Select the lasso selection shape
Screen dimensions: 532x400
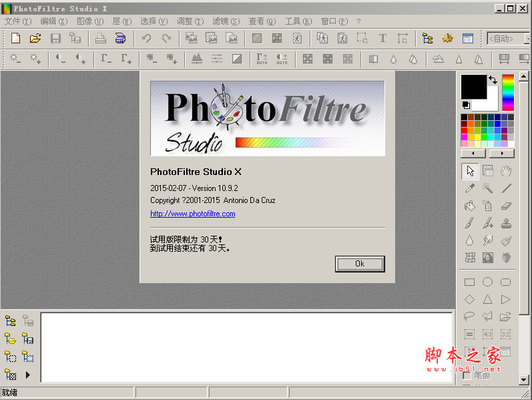point(469,317)
